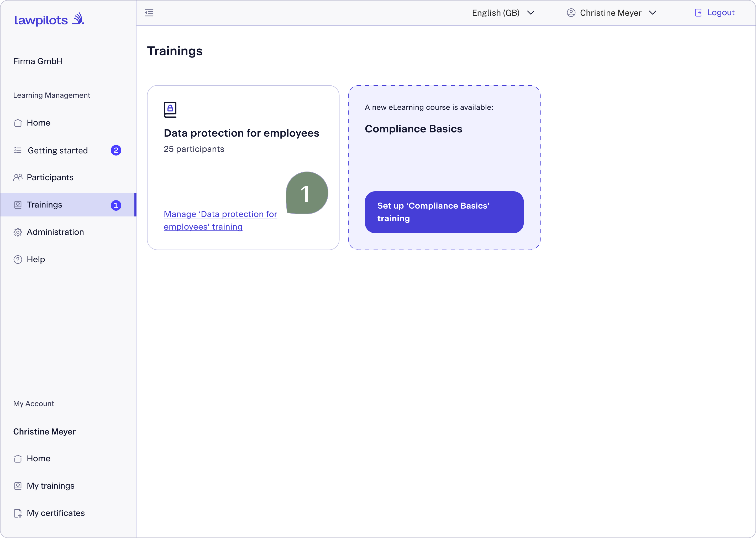This screenshot has width=756, height=538.
Task: Open Home under My Account
Action: 68,458
